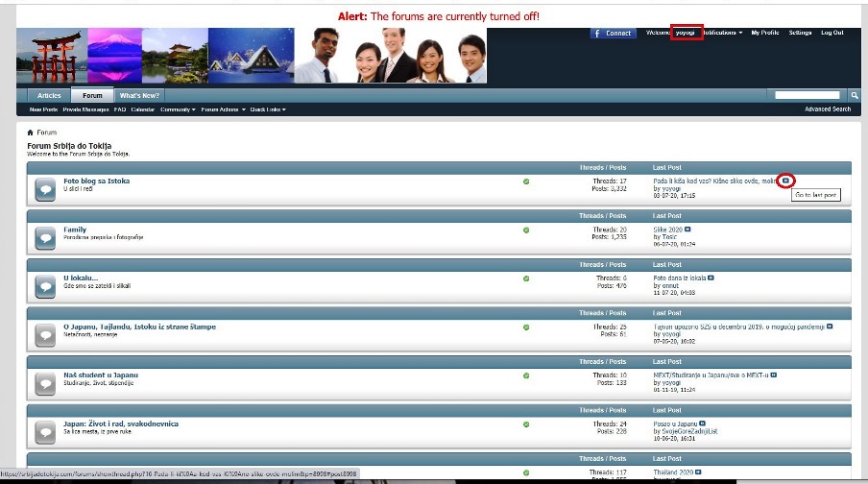Open the Family forum
868x484 pixels.
[x=75, y=230]
